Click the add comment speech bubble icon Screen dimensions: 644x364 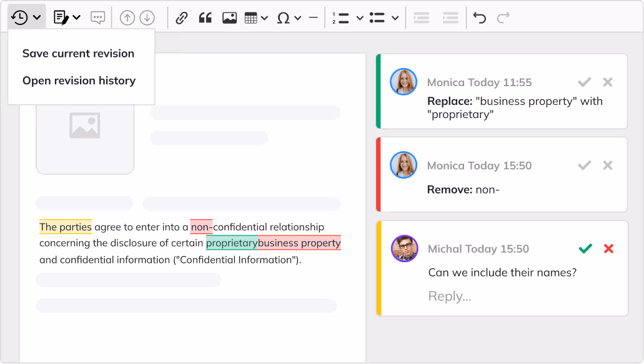click(97, 17)
